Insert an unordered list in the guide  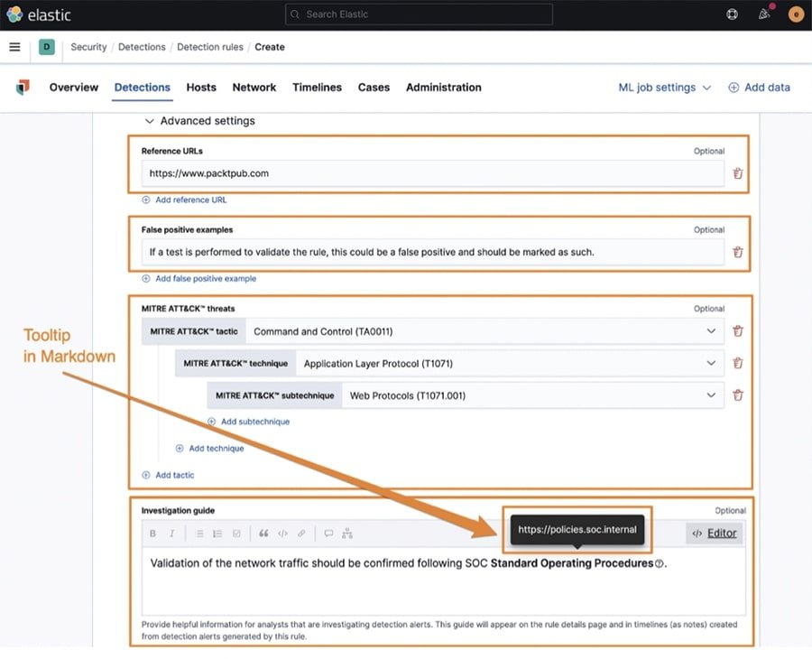200,533
